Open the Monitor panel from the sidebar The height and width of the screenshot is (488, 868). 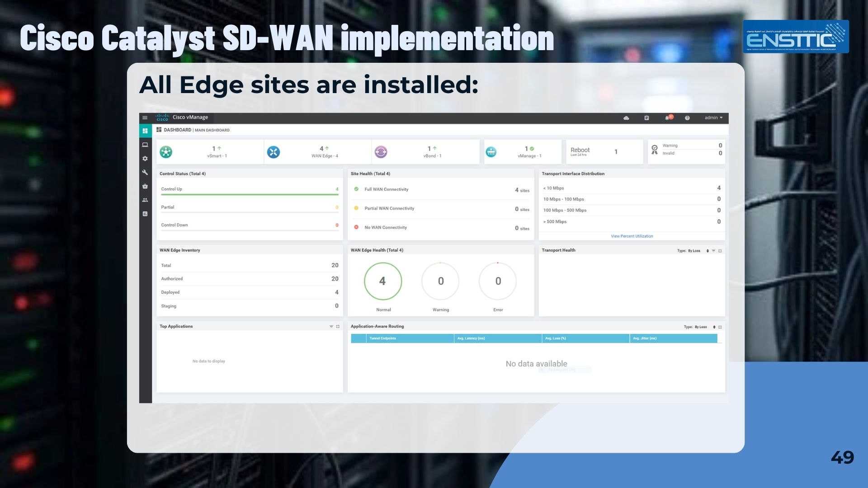point(145,145)
